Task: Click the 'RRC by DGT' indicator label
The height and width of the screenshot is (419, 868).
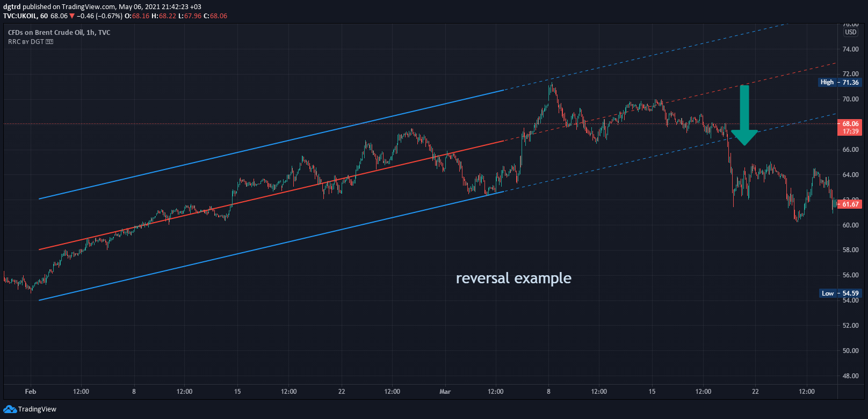Action: point(26,42)
